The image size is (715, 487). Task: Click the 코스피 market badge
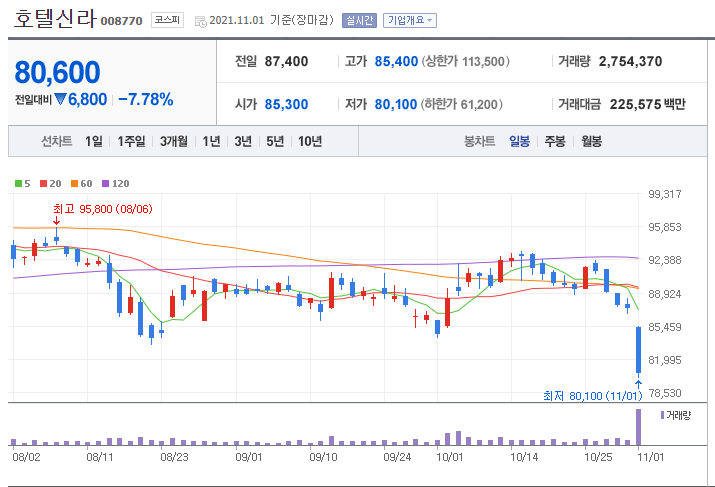point(167,20)
